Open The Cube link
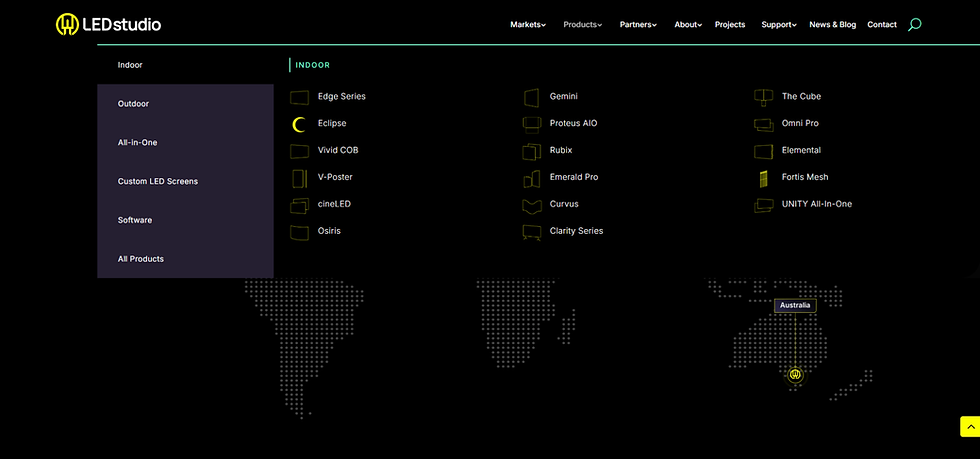Screen dimensions: 980x459 801,96
